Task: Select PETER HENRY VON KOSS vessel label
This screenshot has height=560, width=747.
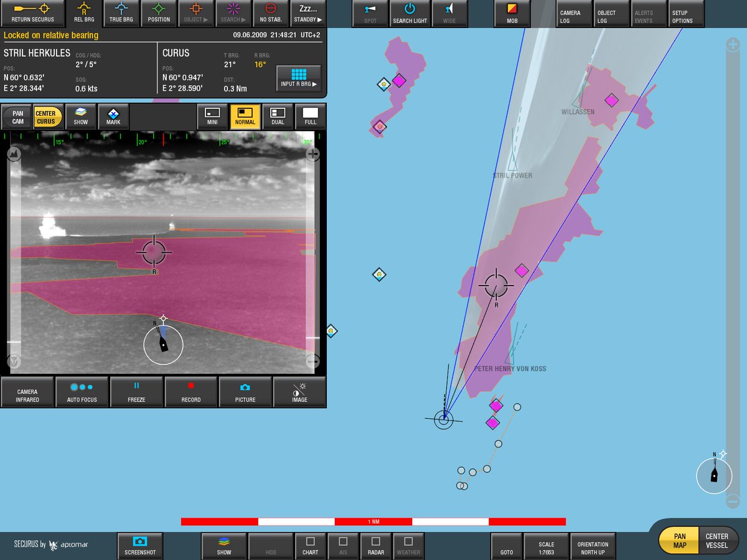Action: pos(510,369)
